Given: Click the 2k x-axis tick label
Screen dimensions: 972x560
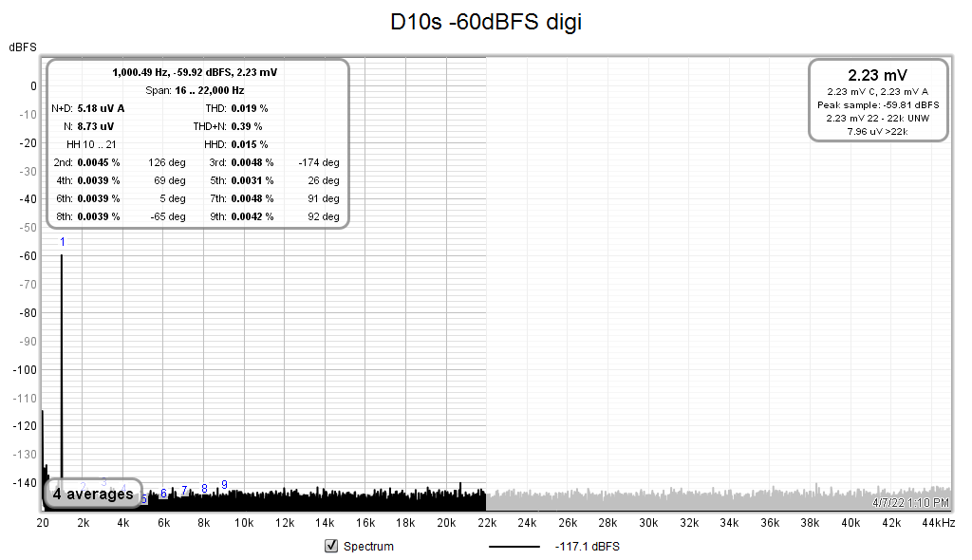Looking at the screenshot, I should click(x=84, y=523).
